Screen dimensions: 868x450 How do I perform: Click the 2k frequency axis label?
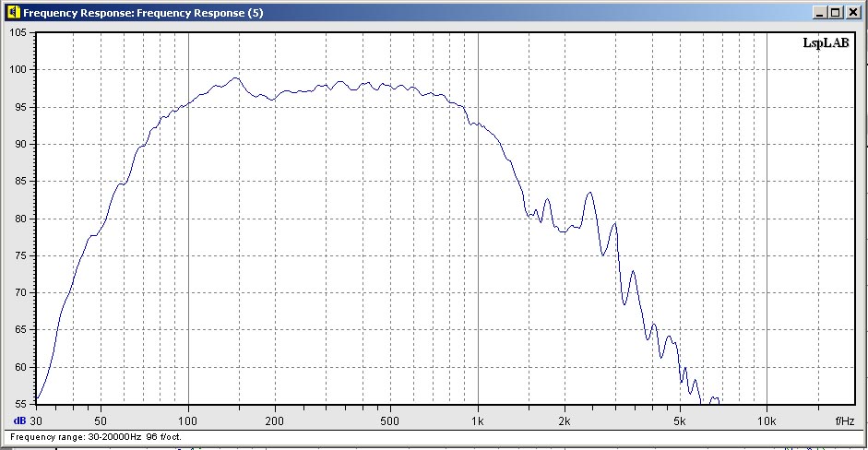pos(565,421)
